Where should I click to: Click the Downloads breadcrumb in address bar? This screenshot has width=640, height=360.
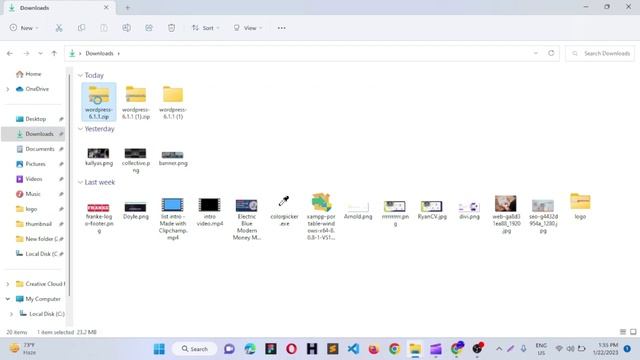tap(99, 53)
